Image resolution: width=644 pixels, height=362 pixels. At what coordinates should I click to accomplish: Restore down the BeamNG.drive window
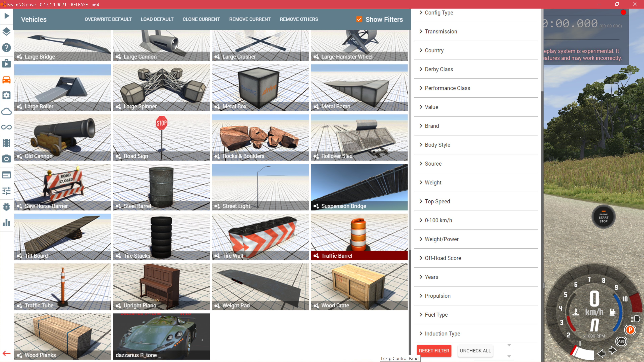tap(617, 4)
